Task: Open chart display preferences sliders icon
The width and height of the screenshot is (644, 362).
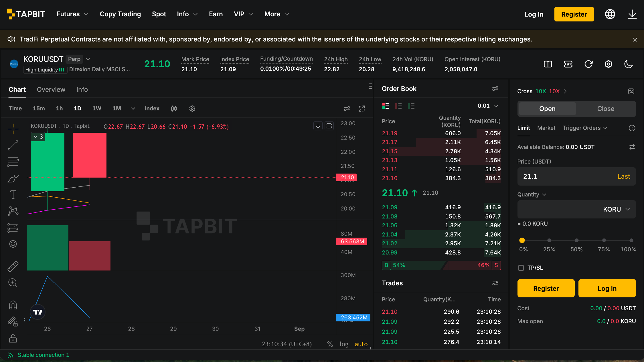Action: click(347, 108)
